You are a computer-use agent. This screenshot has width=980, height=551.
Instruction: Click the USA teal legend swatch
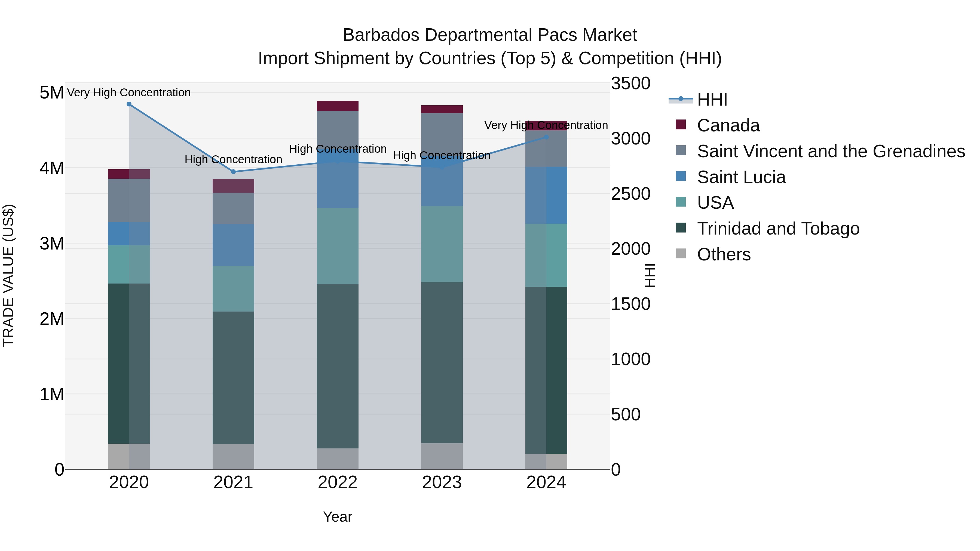click(681, 202)
